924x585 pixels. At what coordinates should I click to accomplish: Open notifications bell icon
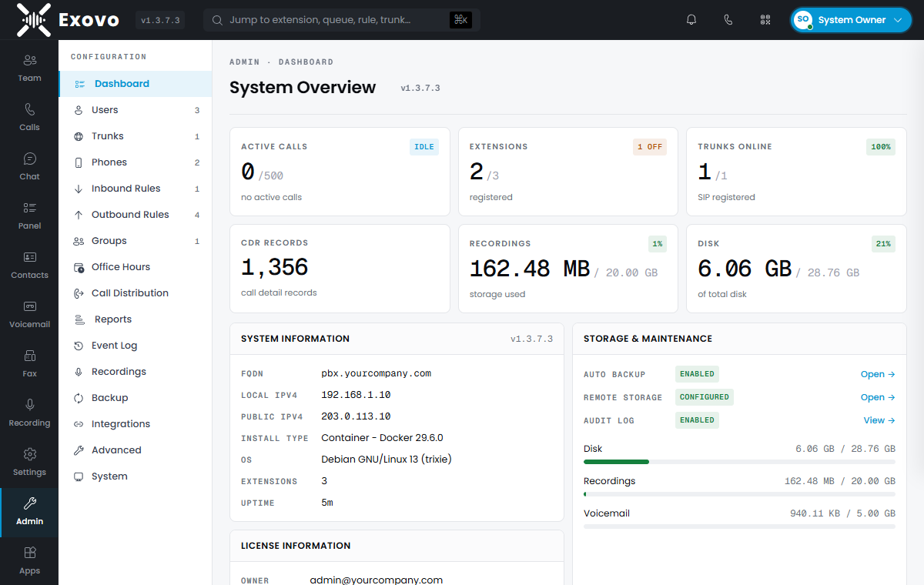(691, 20)
